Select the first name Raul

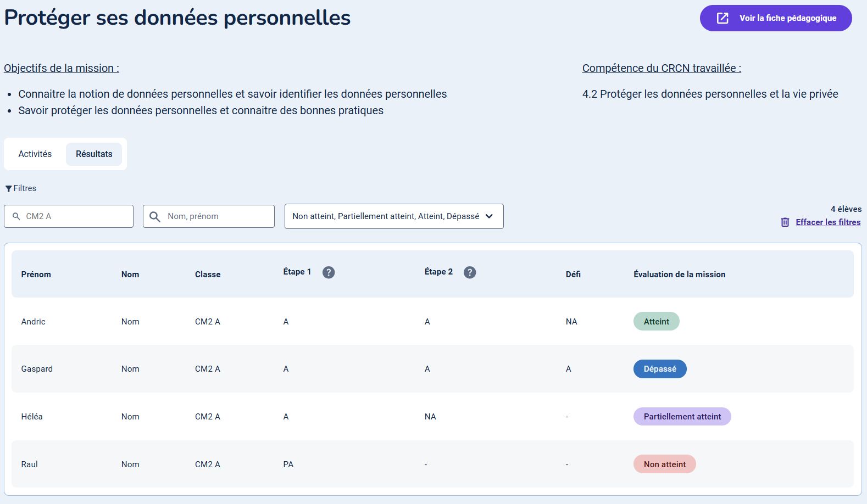(x=30, y=464)
